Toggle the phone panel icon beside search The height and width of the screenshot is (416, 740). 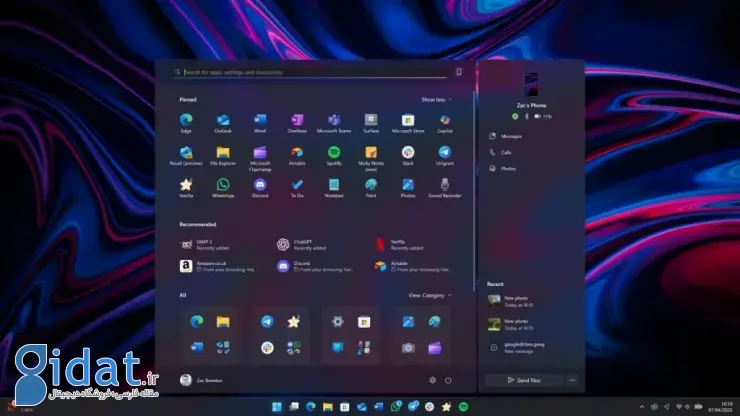[x=459, y=72]
